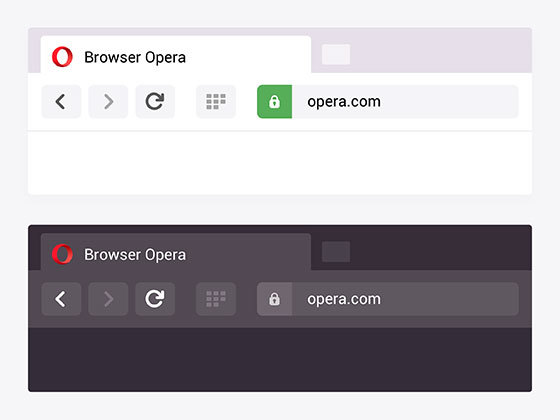Select the Browser Opera tab in light browser

[176, 55]
